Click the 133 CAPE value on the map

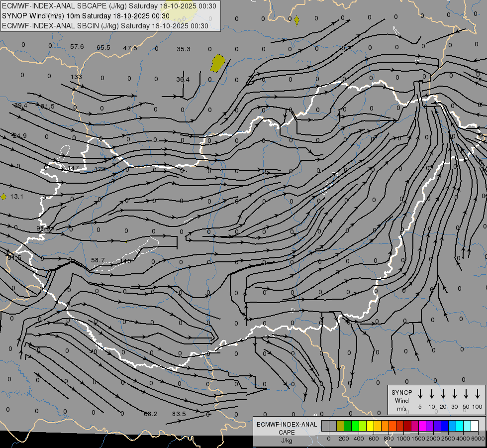pyautogui.click(x=76, y=77)
